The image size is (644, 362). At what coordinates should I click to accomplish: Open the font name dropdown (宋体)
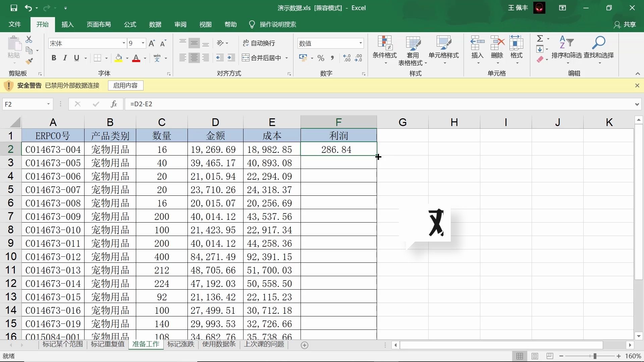(x=124, y=43)
